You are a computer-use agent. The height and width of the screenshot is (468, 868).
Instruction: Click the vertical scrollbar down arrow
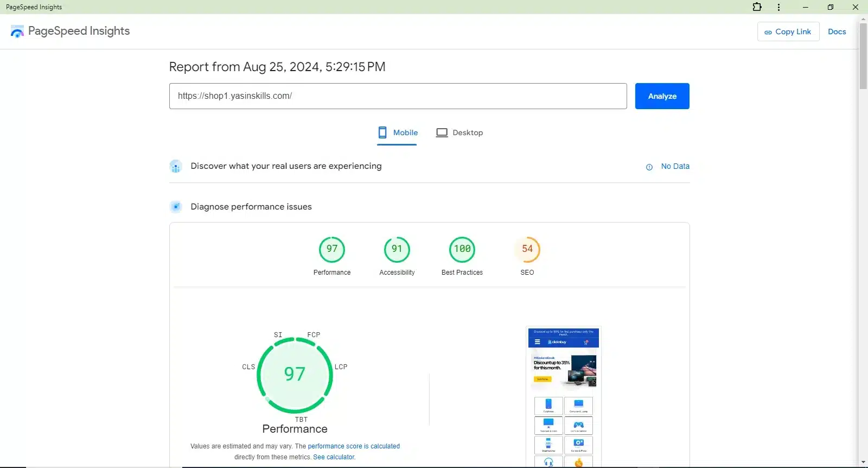pos(863,463)
